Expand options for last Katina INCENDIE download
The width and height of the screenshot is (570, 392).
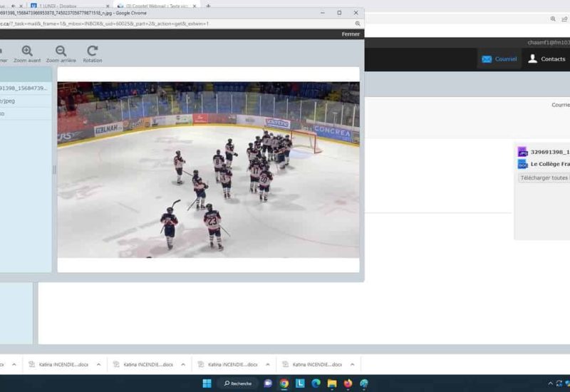pyautogui.click(x=352, y=364)
